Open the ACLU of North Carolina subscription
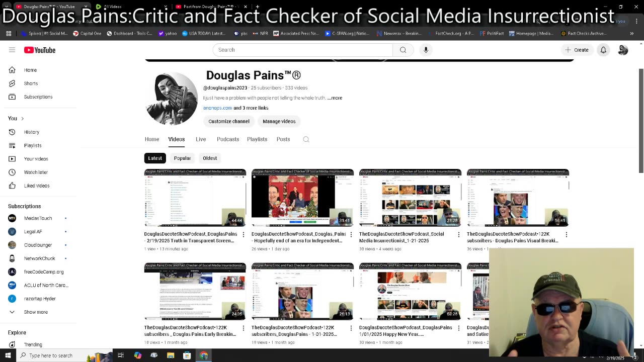The height and width of the screenshot is (362, 644). (x=39, y=285)
